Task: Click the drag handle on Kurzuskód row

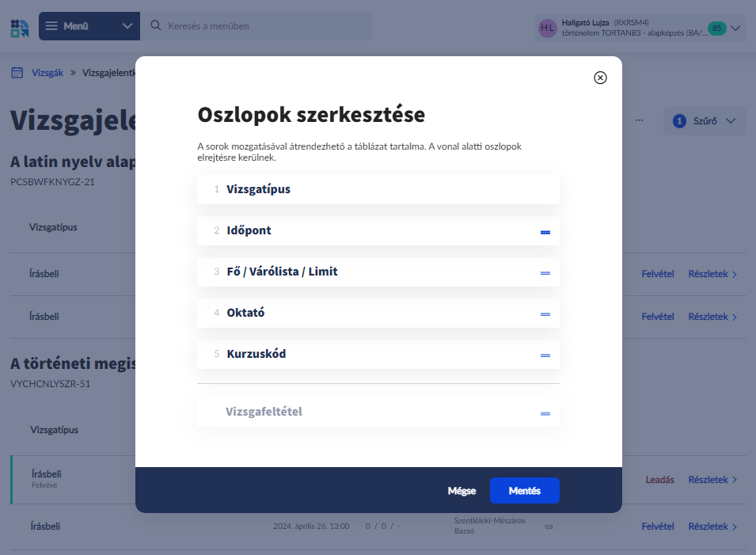Action: coord(545,355)
